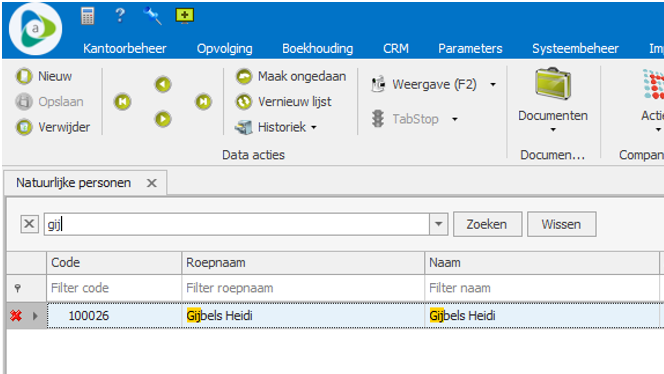This screenshot has height=374, width=664.
Task: Open the Documenten briefcase icon
Action: tap(553, 84)
